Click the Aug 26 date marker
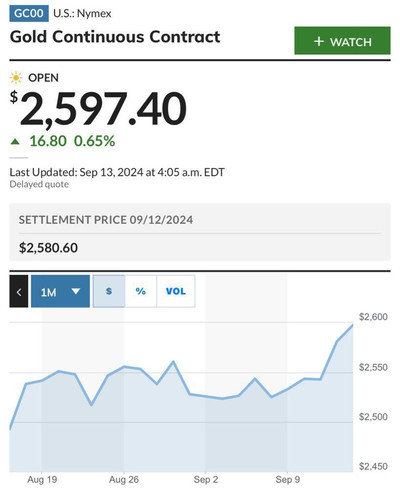400x500 pixels. pos(124,480)
